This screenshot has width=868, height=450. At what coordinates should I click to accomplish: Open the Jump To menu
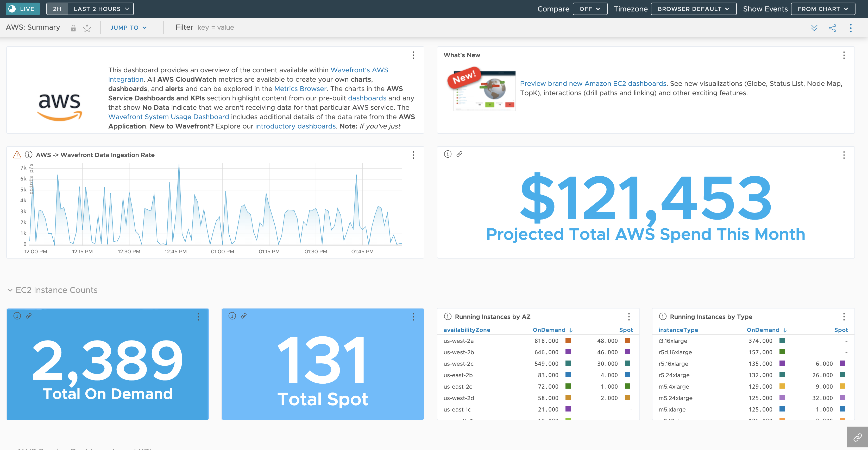[128, 28]
